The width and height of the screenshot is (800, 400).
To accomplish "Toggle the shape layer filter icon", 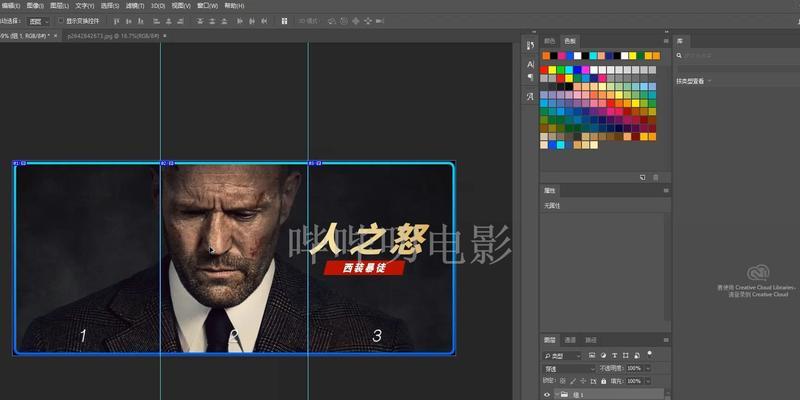I will pos(626,355).
